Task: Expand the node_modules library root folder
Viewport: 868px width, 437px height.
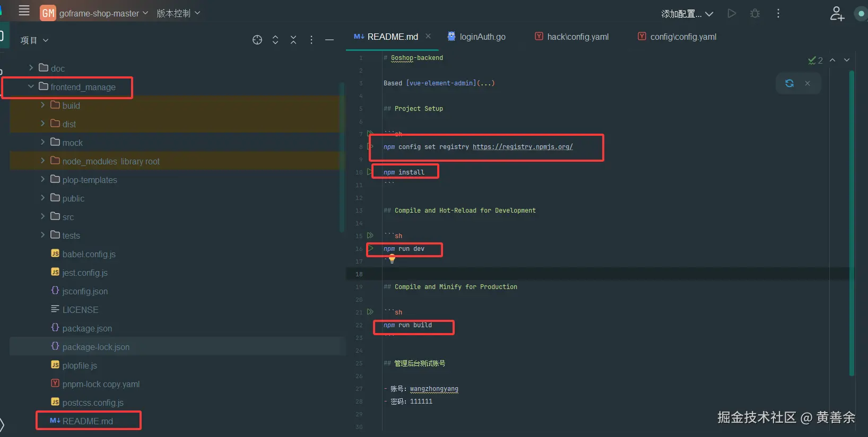Action: pos(43,161)
